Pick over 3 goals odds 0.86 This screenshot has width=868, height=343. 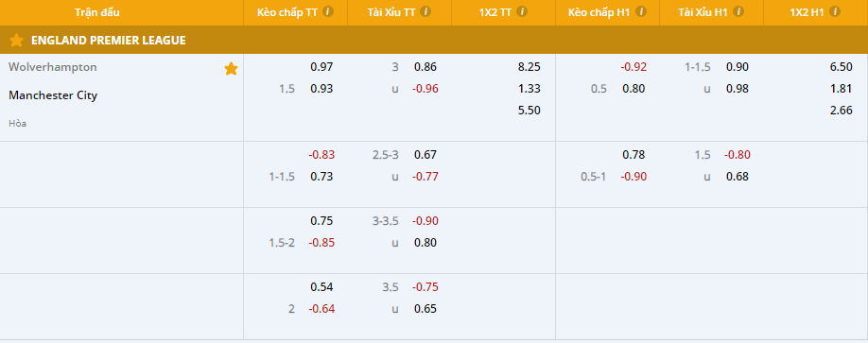pos(425,67)
